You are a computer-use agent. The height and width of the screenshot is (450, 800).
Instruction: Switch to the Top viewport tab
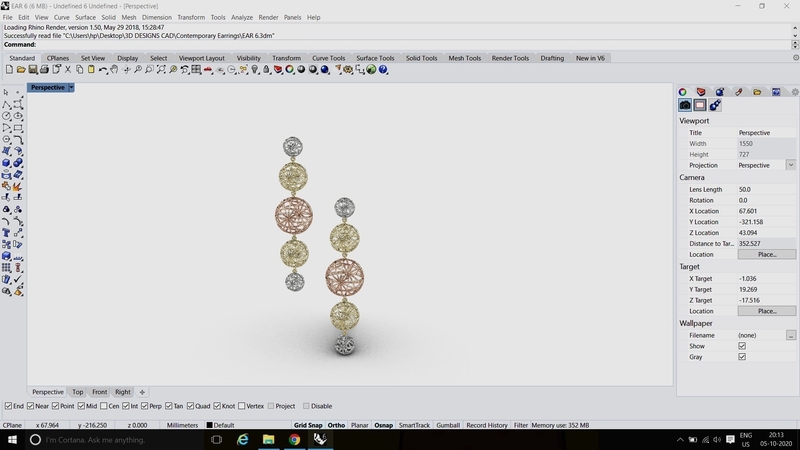[x=78, y=392]
